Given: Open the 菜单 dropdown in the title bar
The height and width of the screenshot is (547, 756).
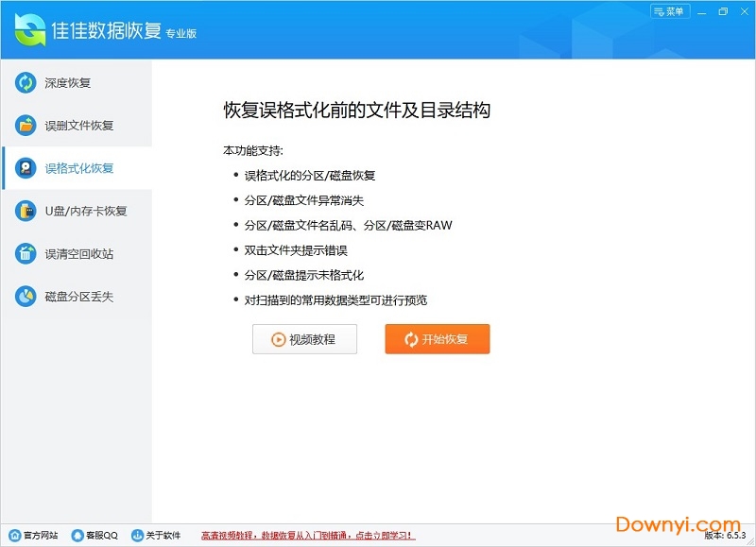Looking at the screenshot, I should point(670,11).
